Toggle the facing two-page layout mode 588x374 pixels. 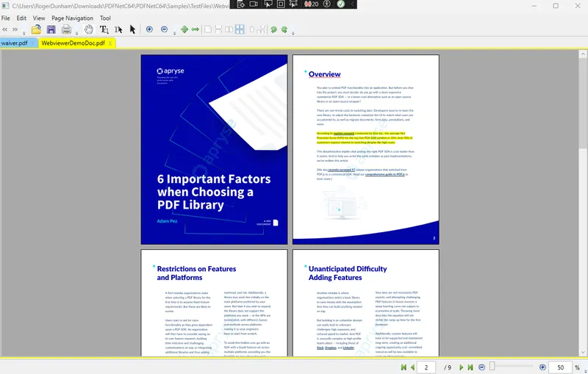[x=229, y=29]
